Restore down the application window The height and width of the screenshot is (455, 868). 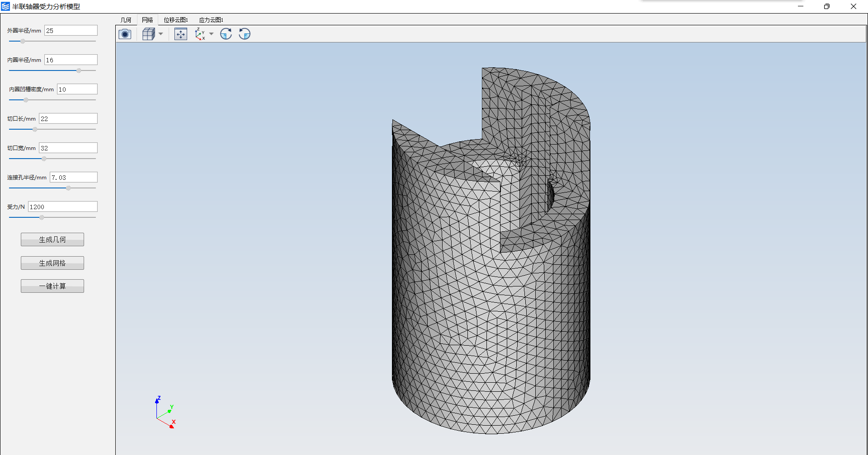[x=827, y=6]
